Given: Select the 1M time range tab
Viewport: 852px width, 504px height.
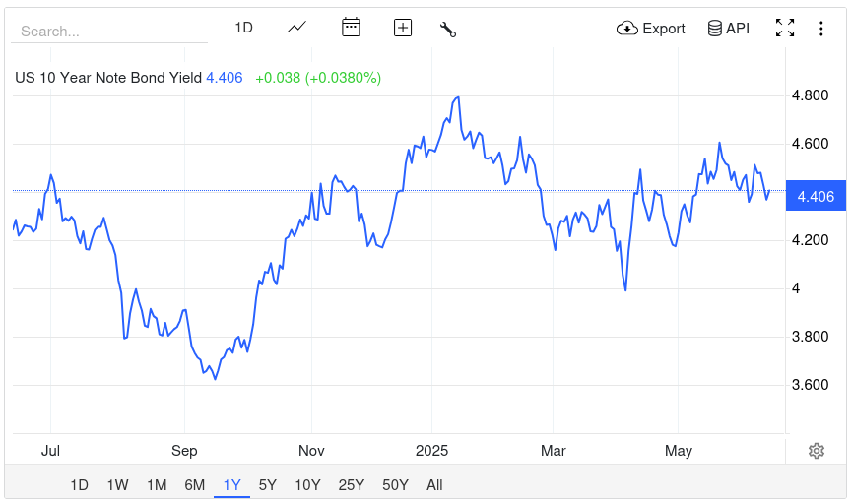Looking at the screenshot, I should pos(156,484).
